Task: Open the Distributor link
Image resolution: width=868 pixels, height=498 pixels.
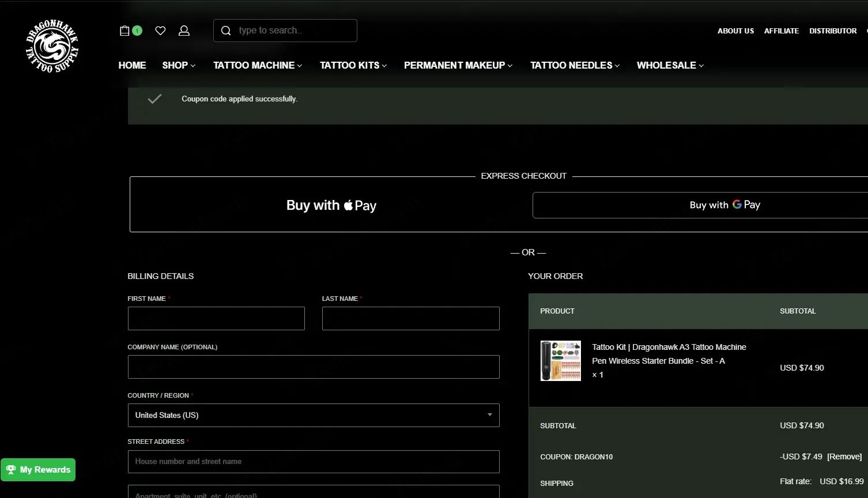Action: pos(833,31)
